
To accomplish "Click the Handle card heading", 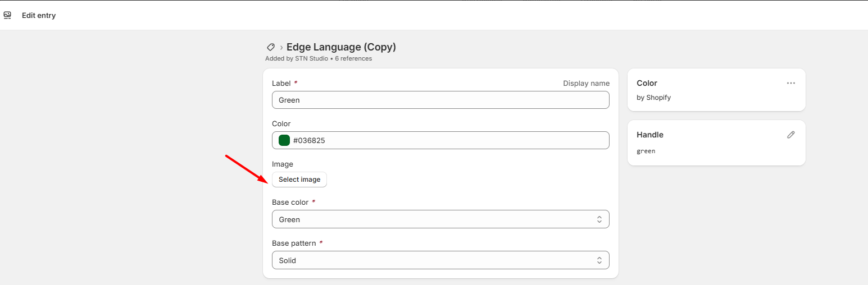I will [x=650, y=135].
